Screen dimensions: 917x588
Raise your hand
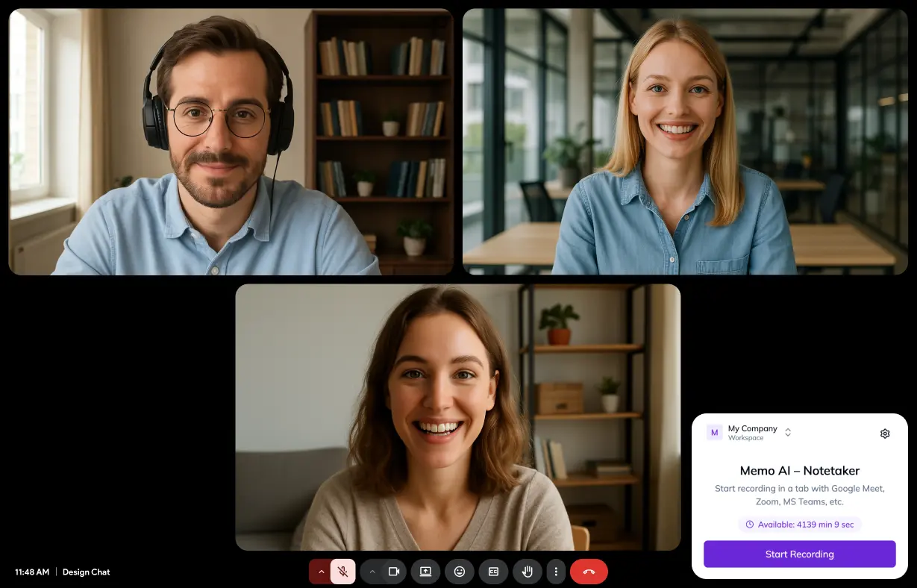[528, 571]
